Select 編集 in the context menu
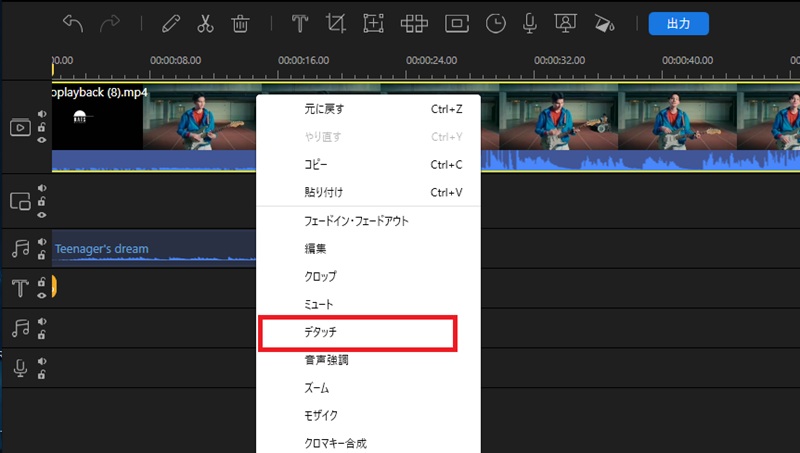Screen dimensions: 800x453 coord(368,248)
